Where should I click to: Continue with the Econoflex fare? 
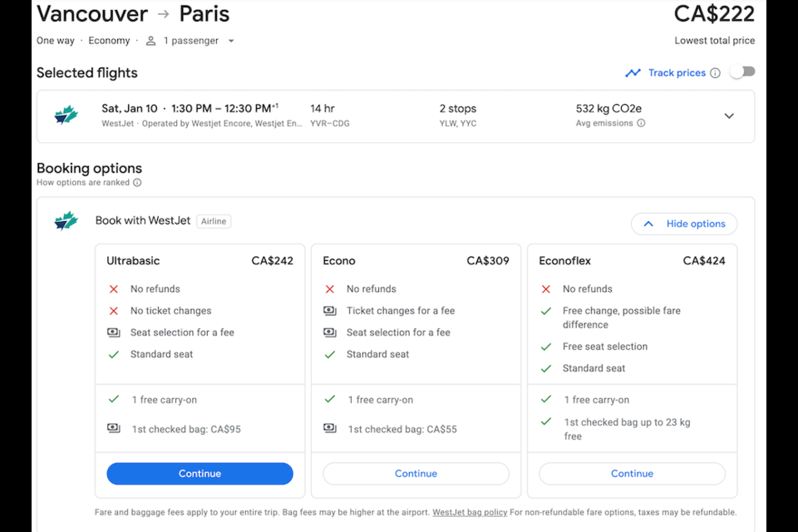point(632,474)
